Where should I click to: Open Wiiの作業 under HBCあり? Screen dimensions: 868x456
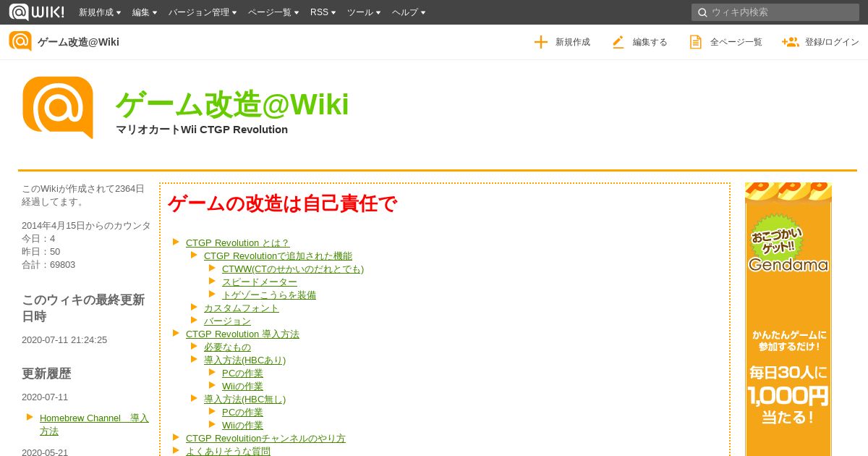point(242,386)
